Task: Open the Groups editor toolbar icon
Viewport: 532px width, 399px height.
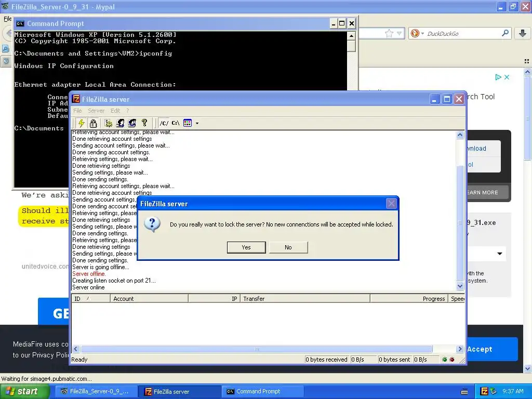Action: (x=132, y=123)
